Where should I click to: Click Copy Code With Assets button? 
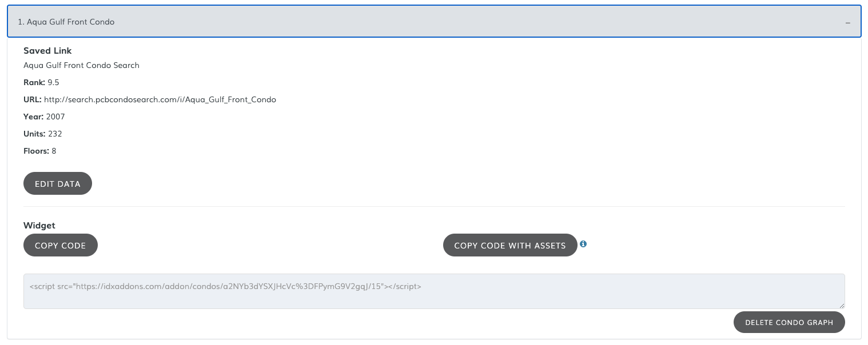coord(509,246)
